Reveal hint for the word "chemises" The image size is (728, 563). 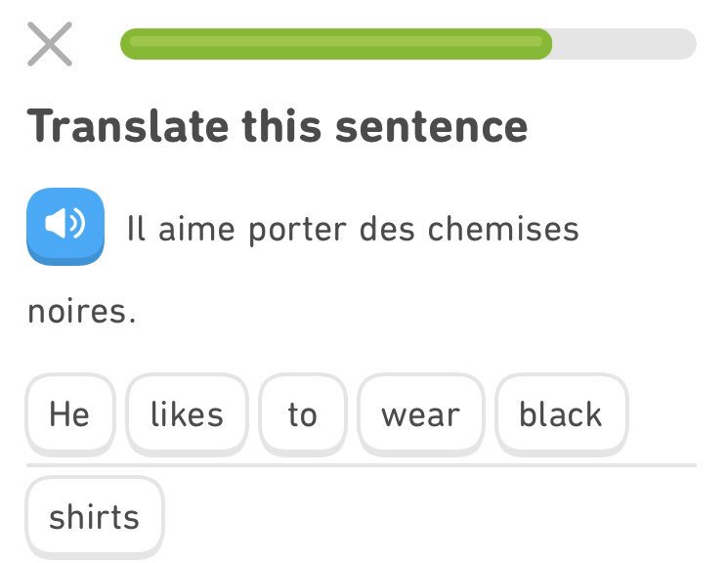[503, 229]
